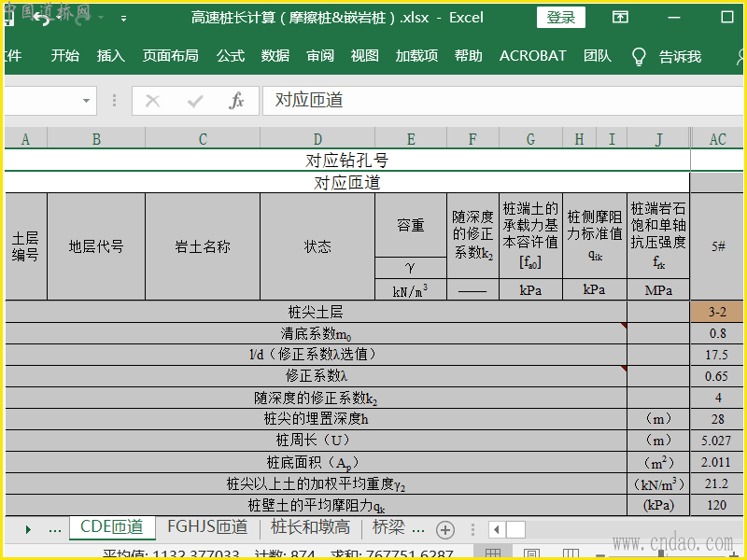Image resolution: width=747 pixels, height=560 pixels.
Task: Click the formula bar containing 对应匝道
Action: click(x=502, y=101)
